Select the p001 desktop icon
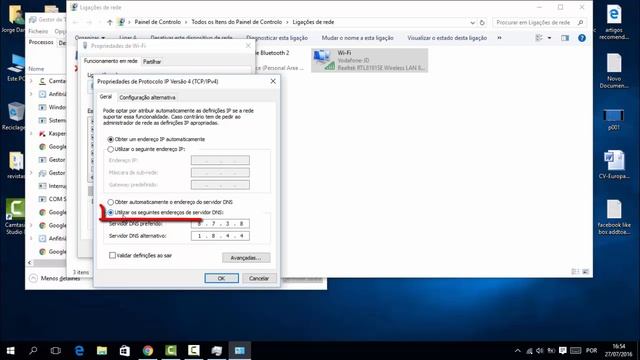Image resolution: width=640 pixels, height=360 pixels. (613, 119)
